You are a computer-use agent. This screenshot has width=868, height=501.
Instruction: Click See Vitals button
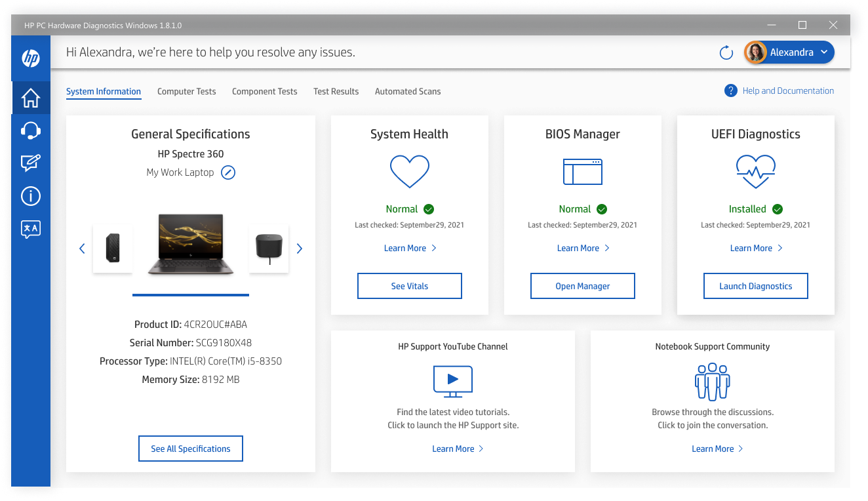(410, 286)
